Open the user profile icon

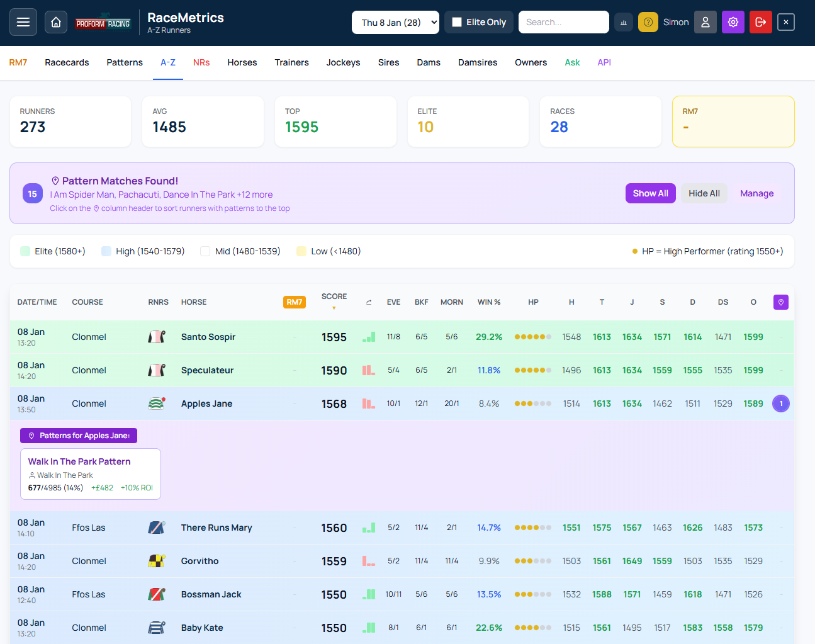coord(705,22)
